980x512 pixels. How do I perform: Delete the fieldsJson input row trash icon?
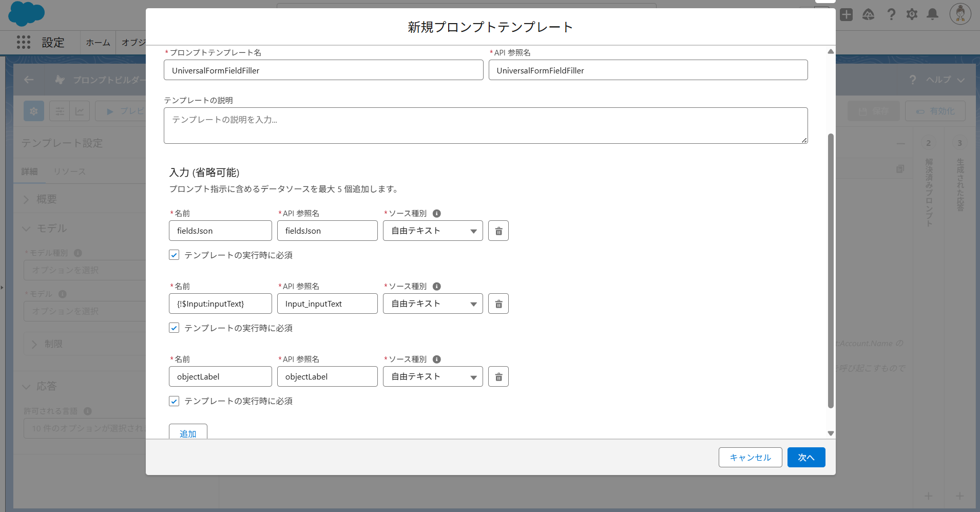[x=497, y=230]
